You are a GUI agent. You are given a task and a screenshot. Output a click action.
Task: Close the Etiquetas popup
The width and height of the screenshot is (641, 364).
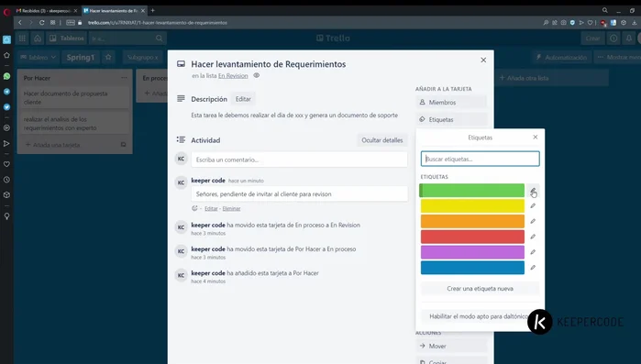[536, 138]
